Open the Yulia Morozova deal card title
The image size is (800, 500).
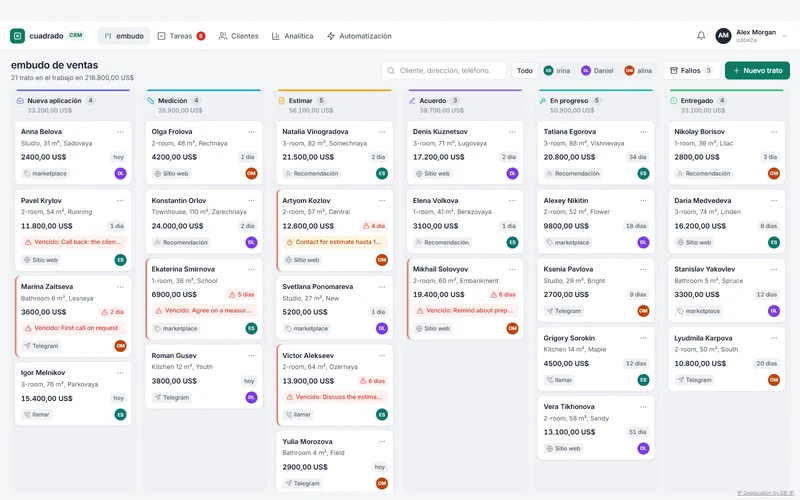[307, 441]
